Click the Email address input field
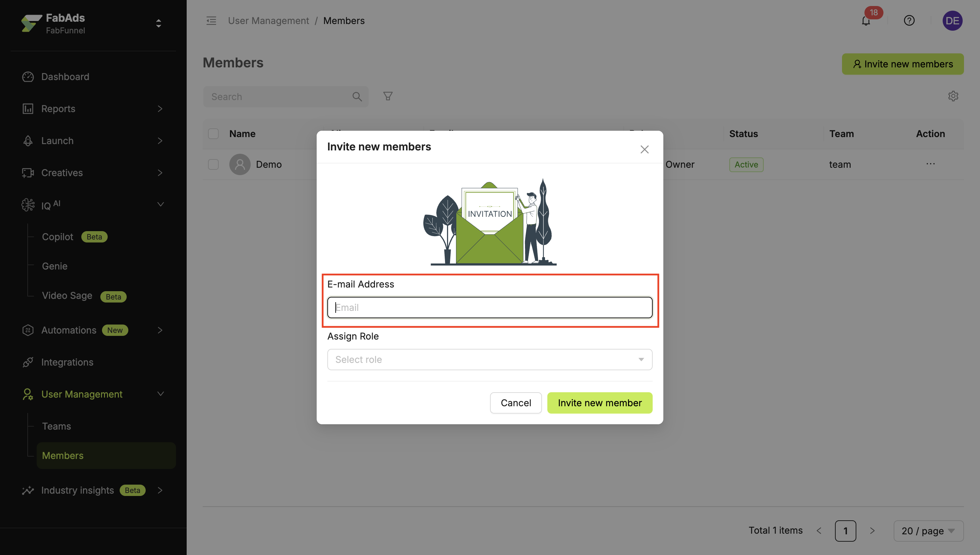This screenshot has width=980, height=555. point(489,308)
